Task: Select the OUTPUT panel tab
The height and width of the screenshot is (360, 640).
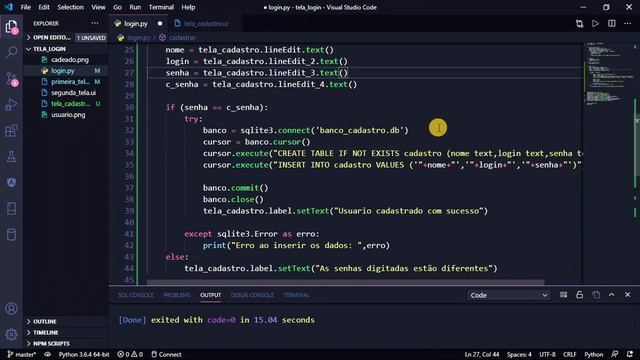Action: coord(211,295)
